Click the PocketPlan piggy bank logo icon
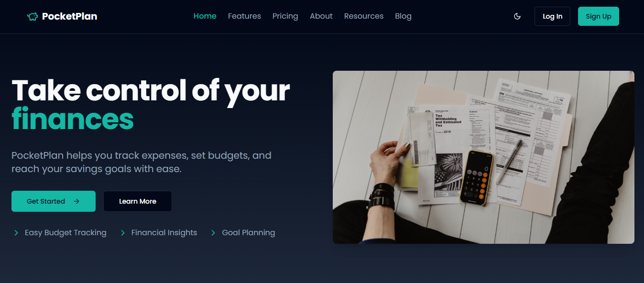This screenshot has width=644, height=283. pos(33,17)
